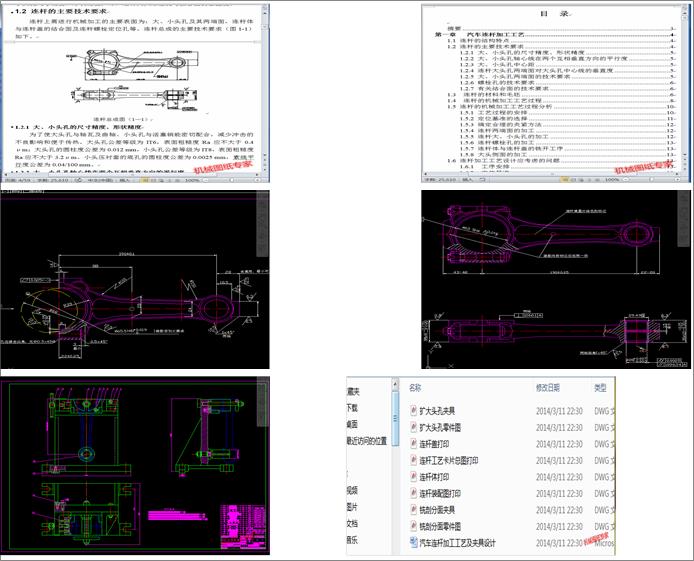Open the 扩大头孔夹具 DWG file icon
Image resolution: width=694 pixels, height=561 pixels.
415,409
